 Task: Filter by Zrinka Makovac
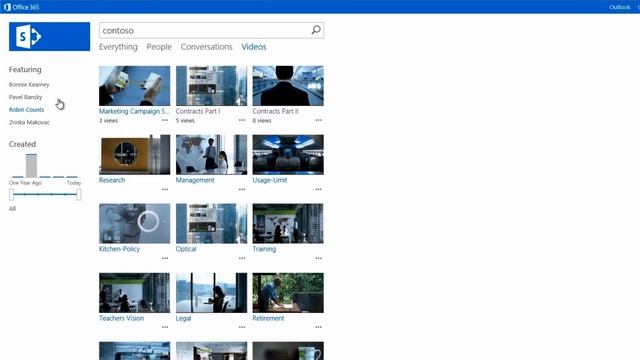click(29, 122)
